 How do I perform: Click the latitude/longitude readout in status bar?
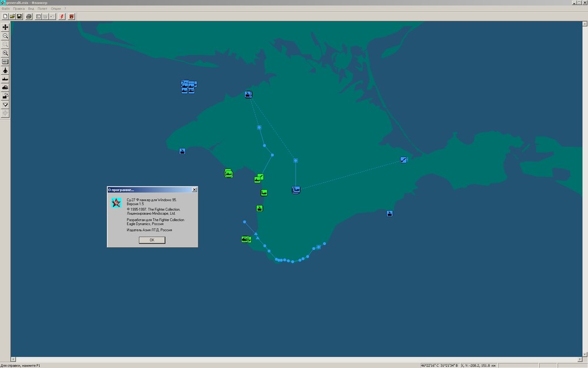439,366
